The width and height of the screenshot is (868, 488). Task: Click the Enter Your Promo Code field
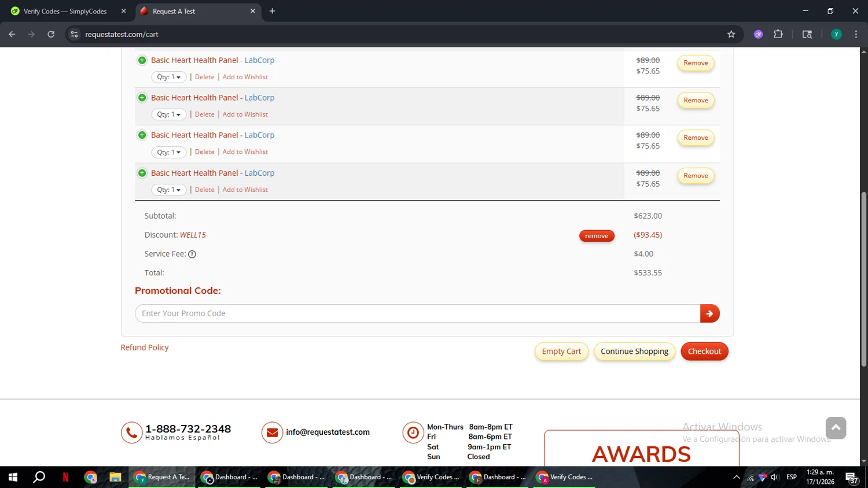418,313
